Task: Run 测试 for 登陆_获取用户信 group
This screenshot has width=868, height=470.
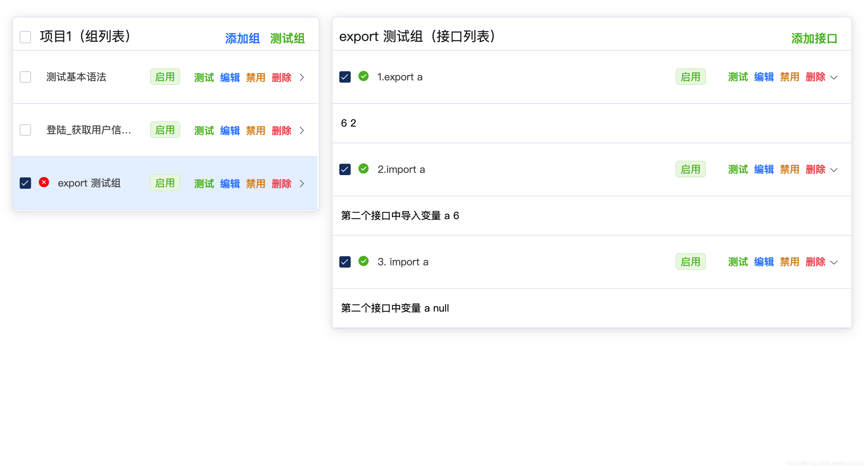Action: click(x=204, y=130)
